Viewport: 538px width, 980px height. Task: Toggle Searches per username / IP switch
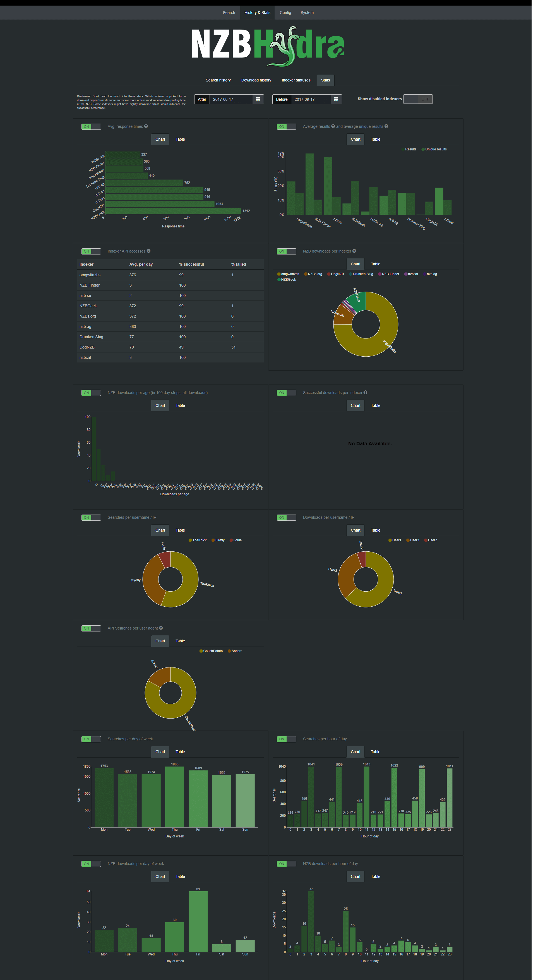point(91,518)
